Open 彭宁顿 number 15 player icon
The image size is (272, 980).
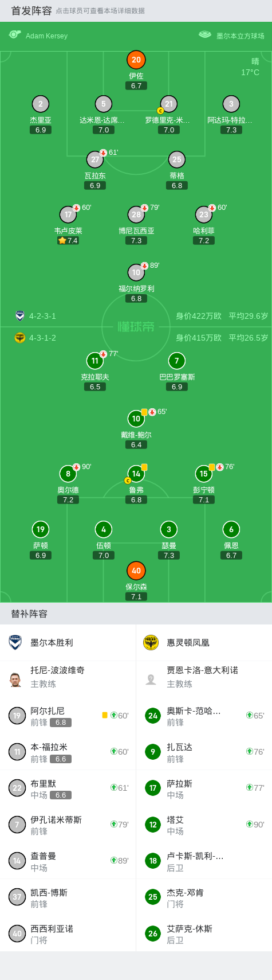click(204, 474)
